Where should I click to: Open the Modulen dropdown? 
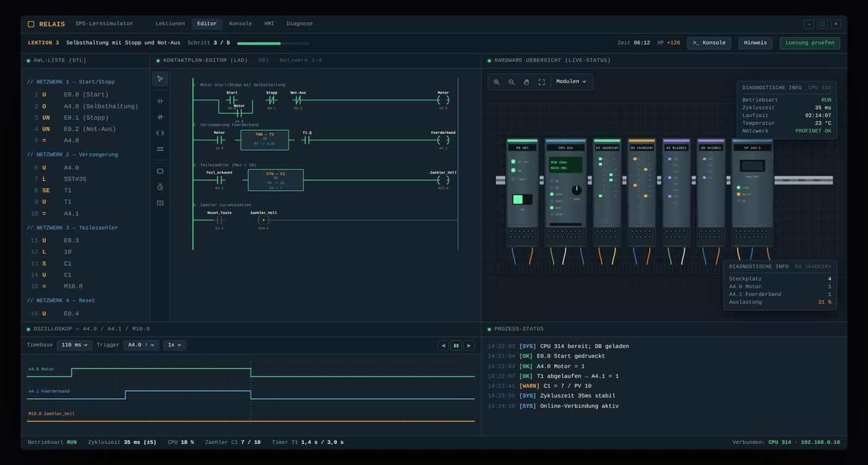coord(571,82)
